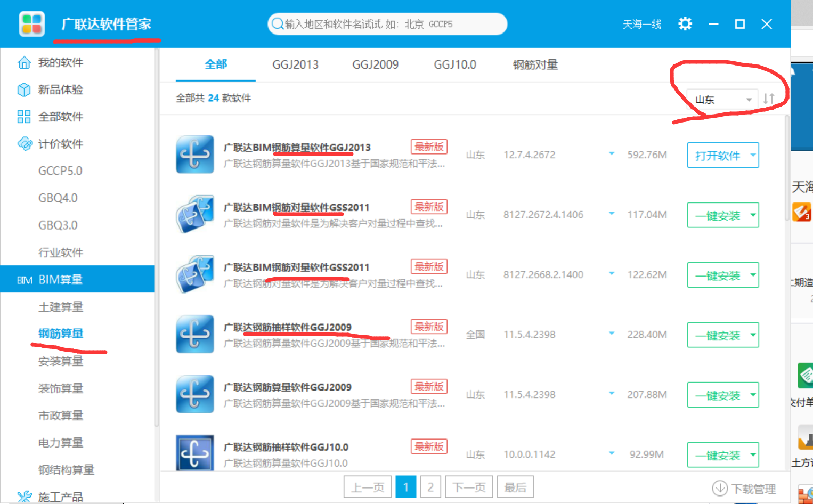
Task: Click the 最后 pagination button
Action: 515,487
